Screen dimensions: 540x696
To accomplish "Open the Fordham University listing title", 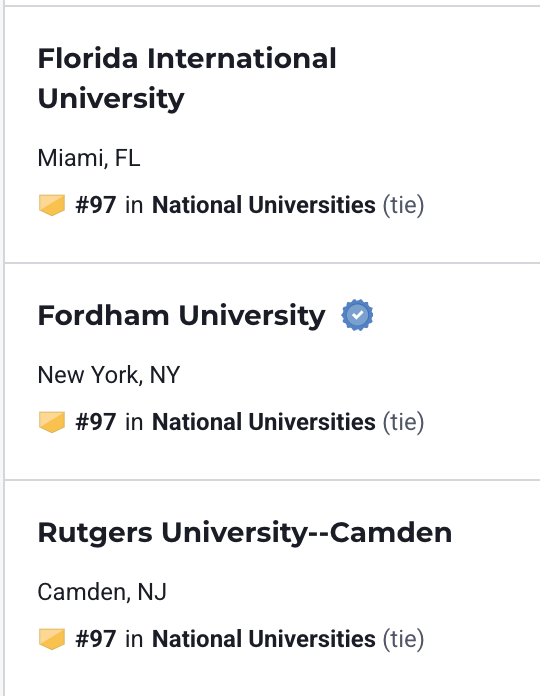I will click(181, 316).
